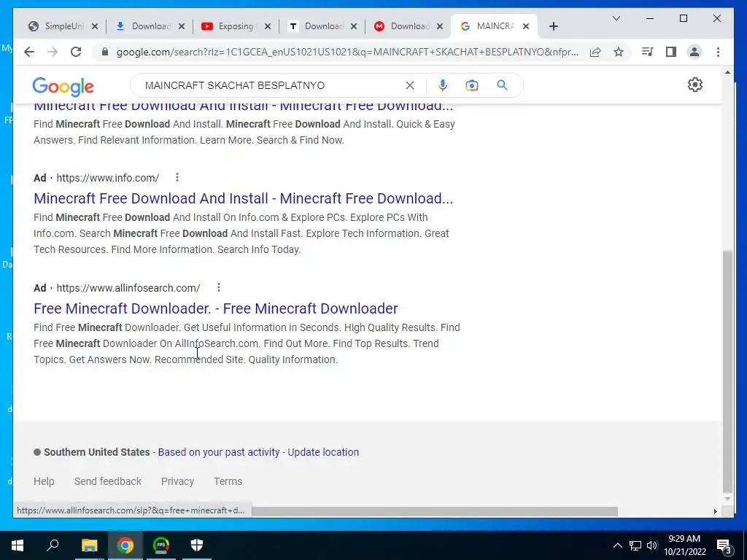Screen dimensions: 747x560
Task: Open the taskbar clock showing 9:29 AM
Action: tap(684, 545)
